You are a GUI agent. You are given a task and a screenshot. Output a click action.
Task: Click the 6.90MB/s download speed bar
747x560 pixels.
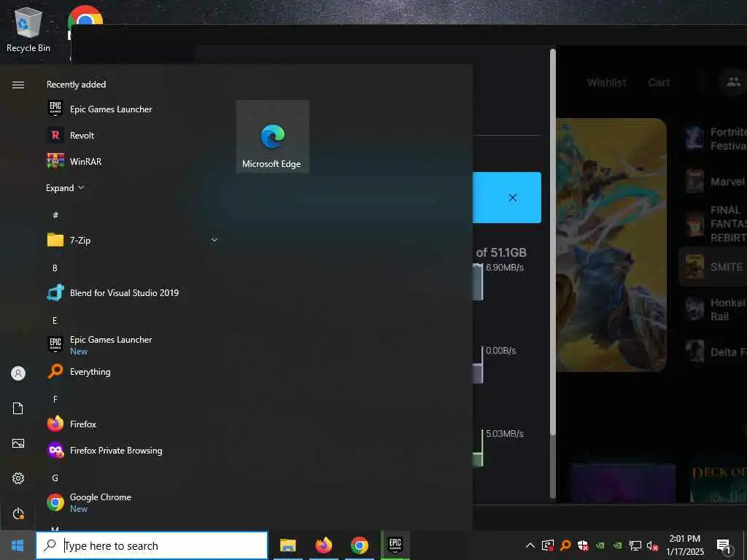(x=478, y=281)
